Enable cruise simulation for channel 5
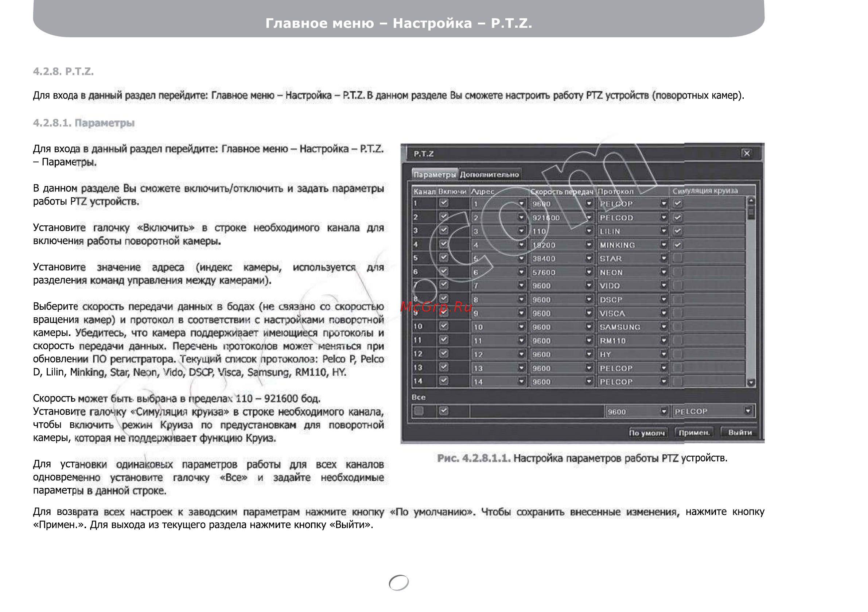Image resolution: width=868 pixels, height=612 pixels. [x=677, y=258]
